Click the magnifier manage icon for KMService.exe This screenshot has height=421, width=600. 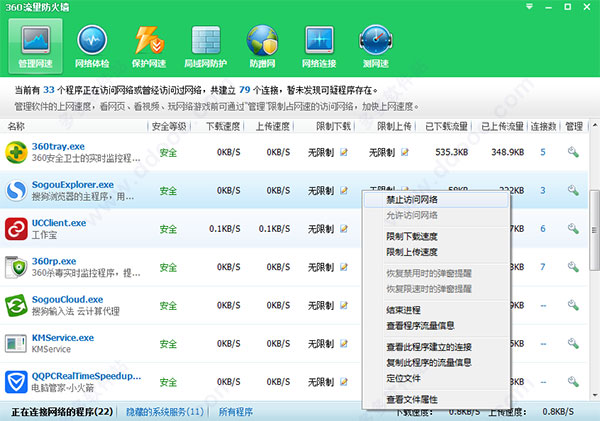tap(573, 343)
